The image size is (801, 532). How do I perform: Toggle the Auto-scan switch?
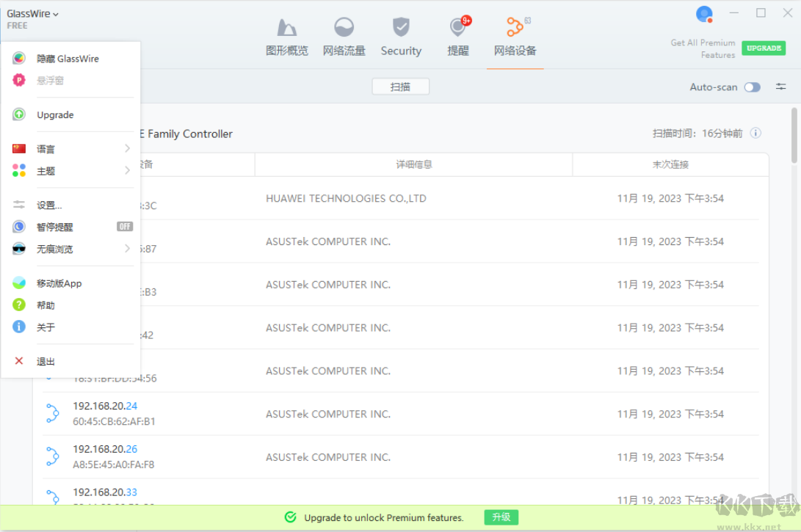(752, 87)
